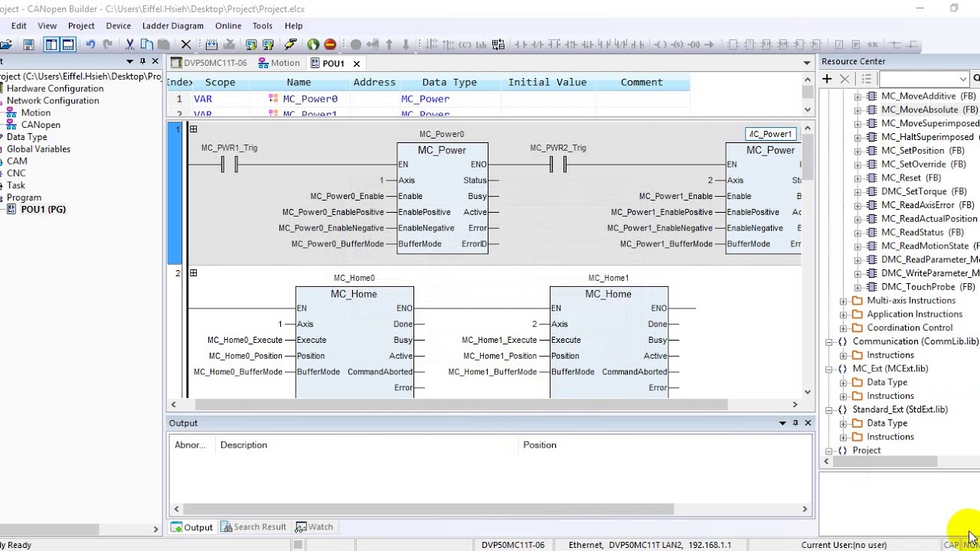
Task: Select Global Variables in project tree
Action: 38,149
